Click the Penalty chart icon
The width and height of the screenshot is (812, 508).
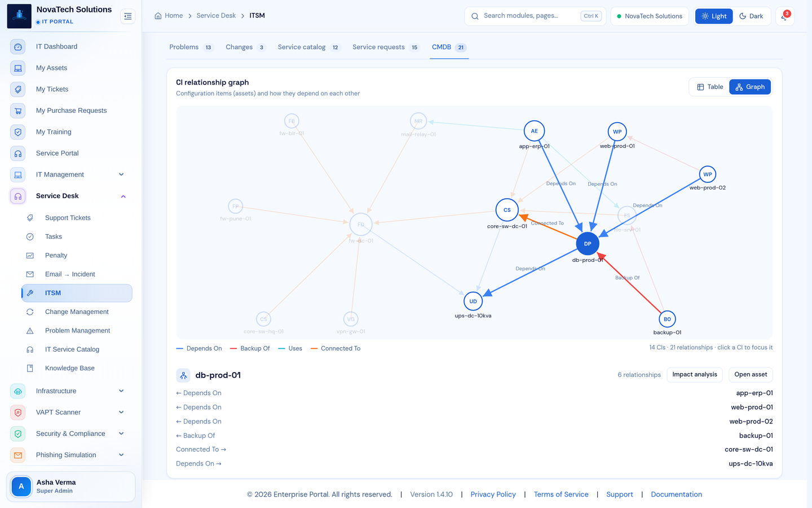click(30, 256)
